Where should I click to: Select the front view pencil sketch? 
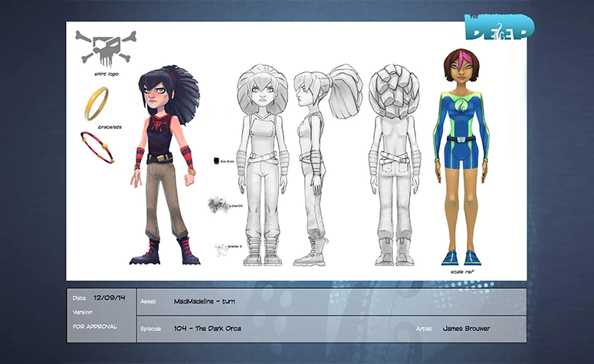pyautogui.click(x=262, y=165)
